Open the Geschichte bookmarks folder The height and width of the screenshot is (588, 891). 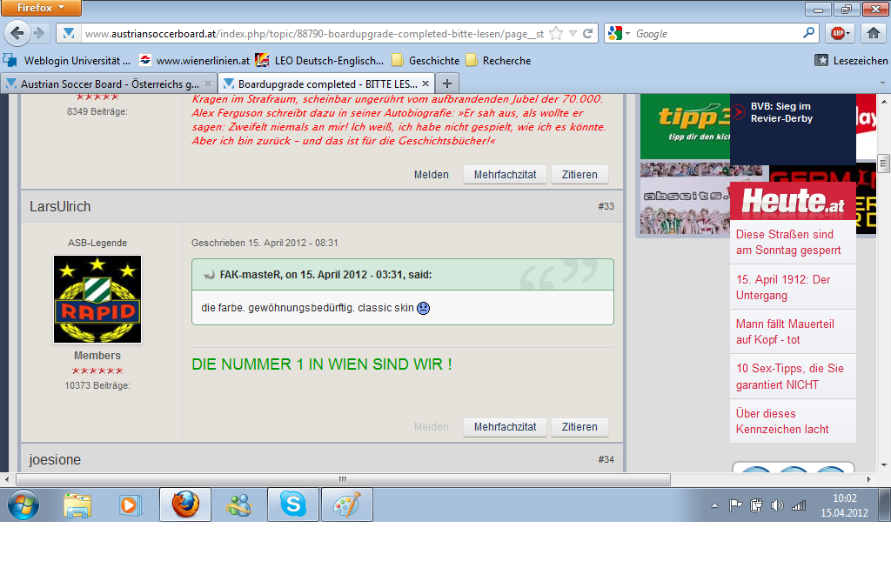(425, 61)
